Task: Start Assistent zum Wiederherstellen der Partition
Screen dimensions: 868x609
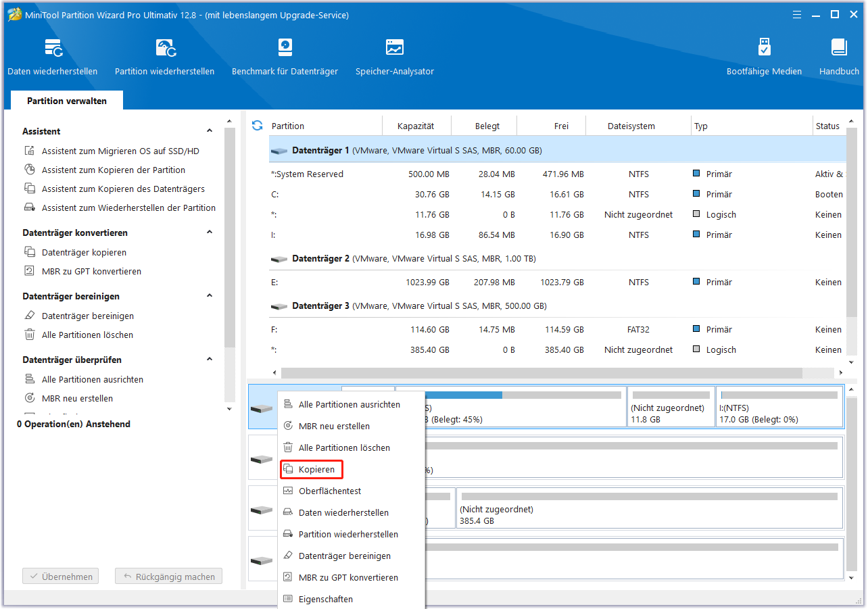Action: click(120, 208)
